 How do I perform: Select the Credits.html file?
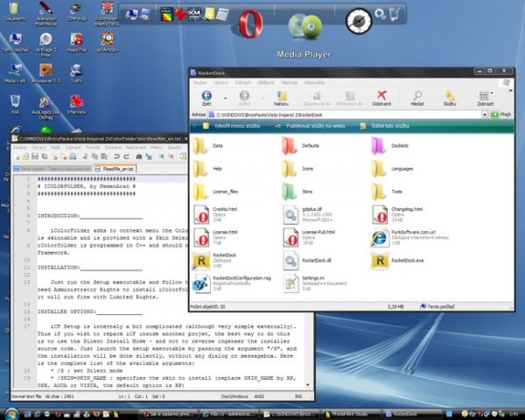tap(215, 214)
